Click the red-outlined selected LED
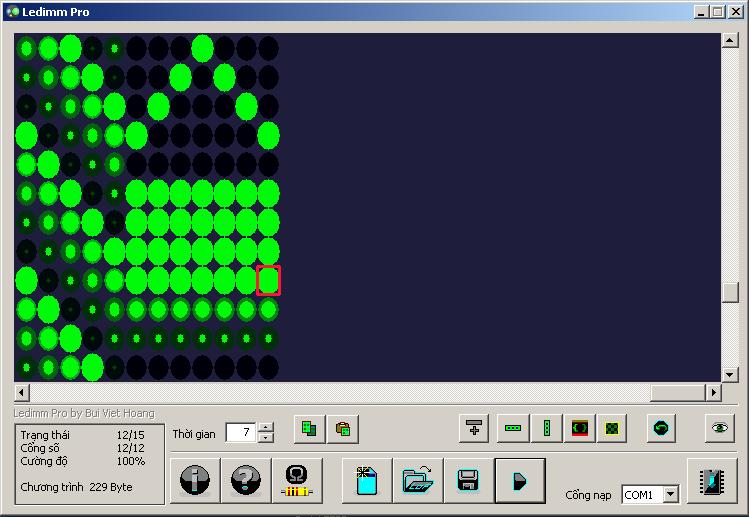749x517 pixels. [268, 280]
